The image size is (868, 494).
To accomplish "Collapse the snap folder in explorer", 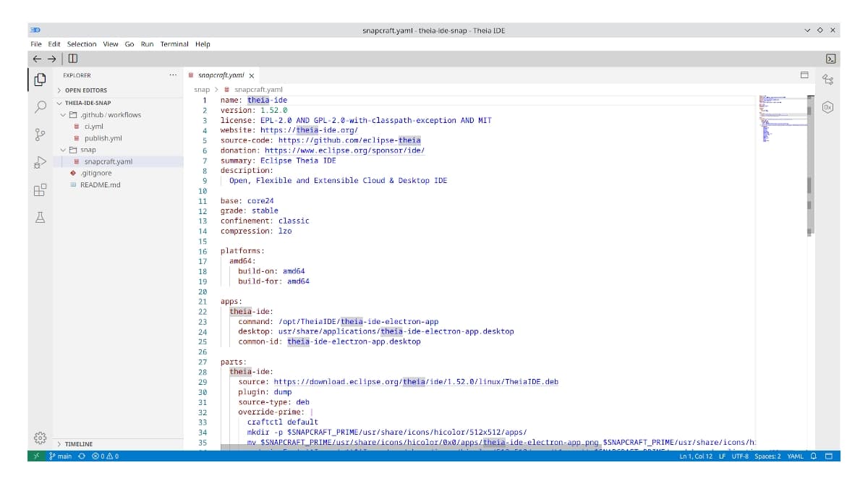I will click(88, 150).
